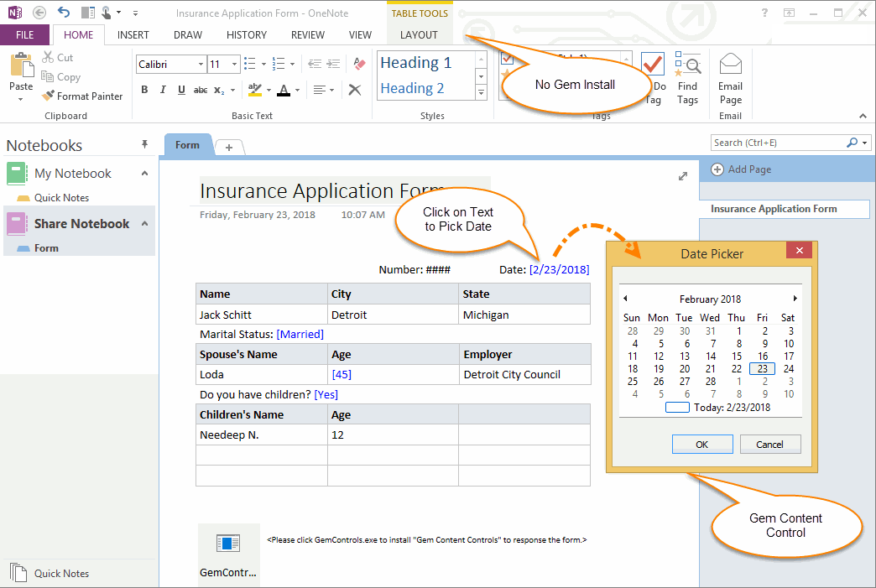Click the Back arrow in title bar
This screenshot has height=588, width=876.
click(x=39, y=13)
